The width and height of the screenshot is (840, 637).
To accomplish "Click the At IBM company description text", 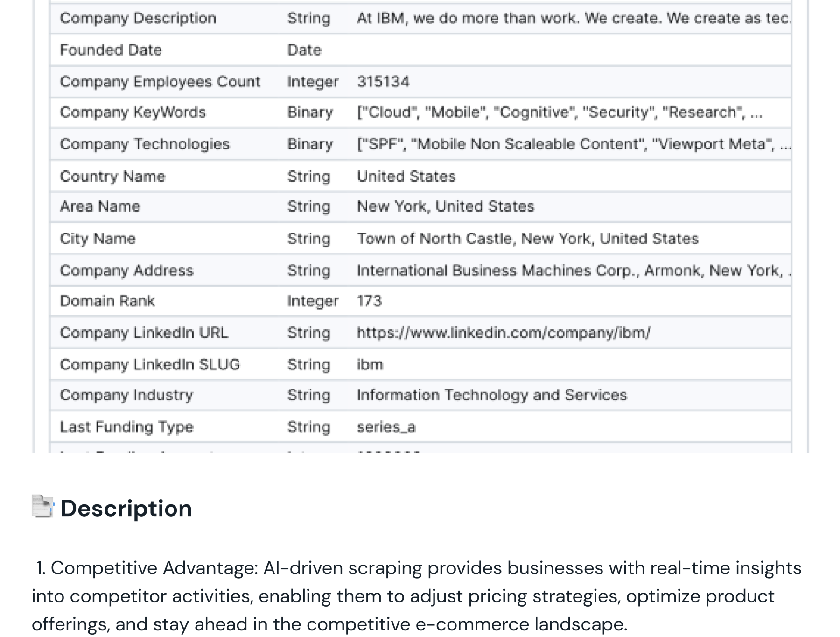I will 574,19.
